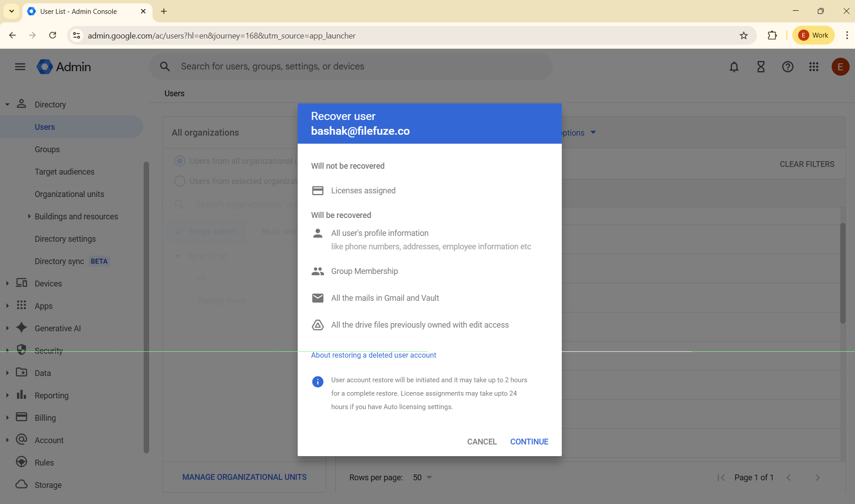Click the sidebar vertical scrollbar
Viewport: 855px width, 504px height.
(x=146, y=308)
